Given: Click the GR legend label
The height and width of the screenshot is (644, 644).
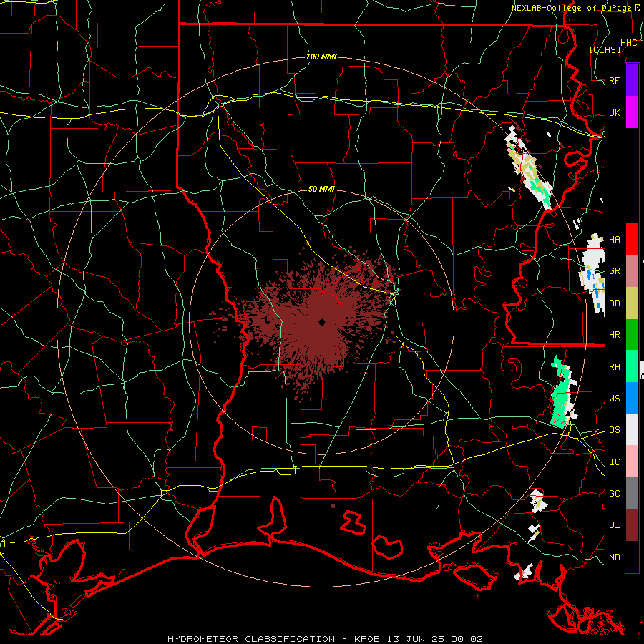Looking at the screenshot, I should [x=615, y=271].
